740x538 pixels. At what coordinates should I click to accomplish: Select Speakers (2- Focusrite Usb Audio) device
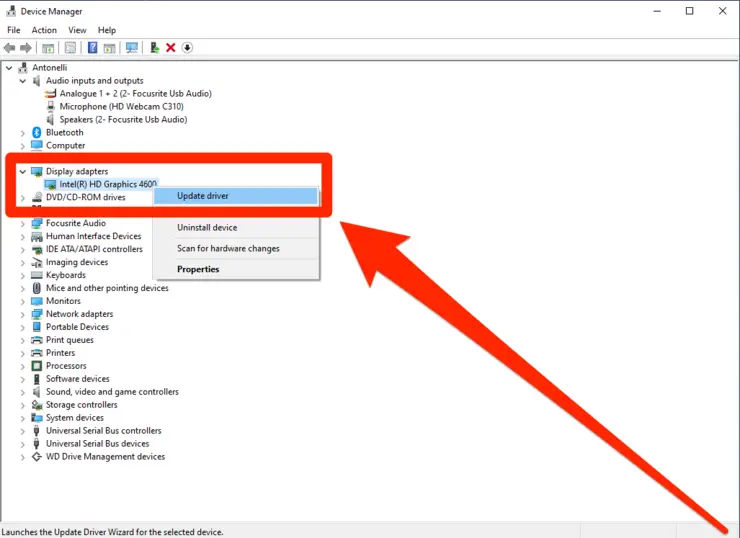(123, 119)
